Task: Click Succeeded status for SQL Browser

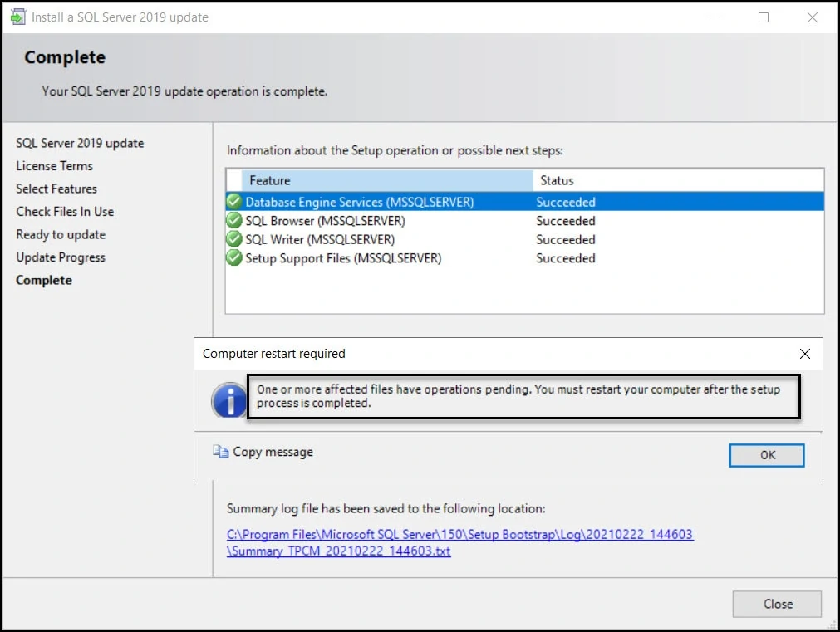Action: tap(566, 221)
